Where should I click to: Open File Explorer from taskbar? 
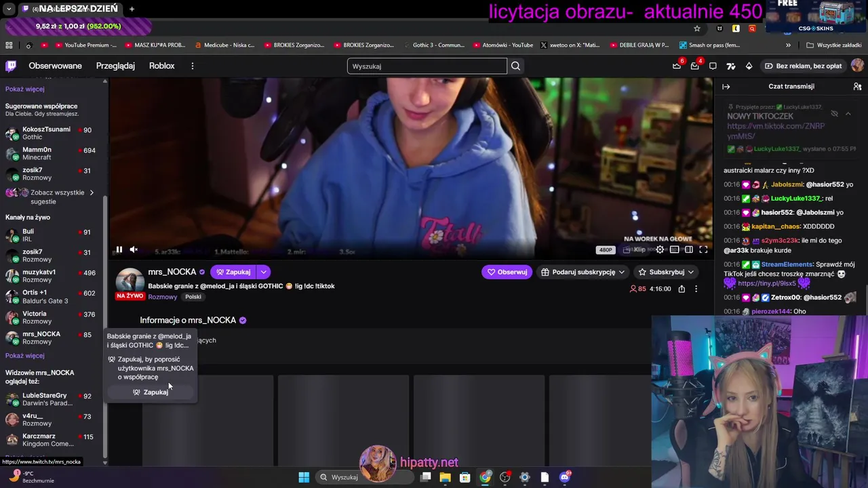[445, 477]
